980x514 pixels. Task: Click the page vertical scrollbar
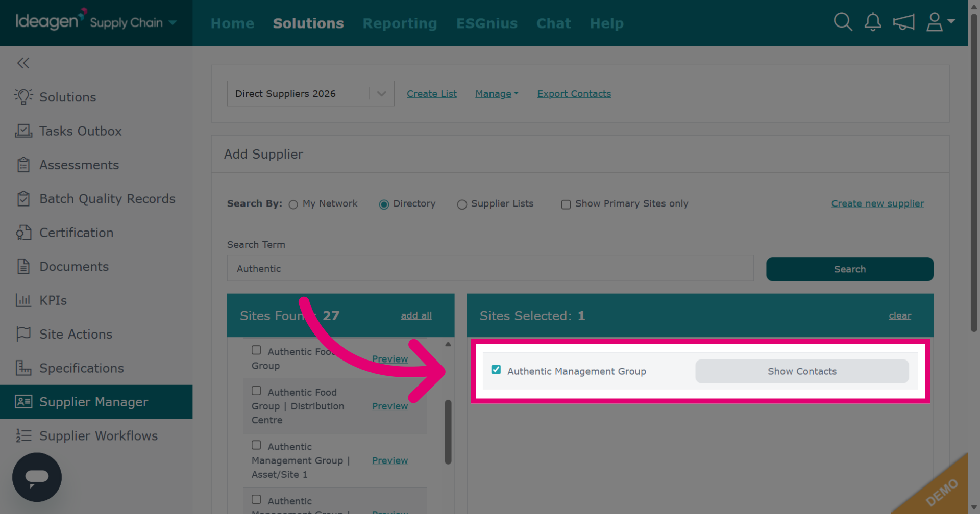click(974, 173)
